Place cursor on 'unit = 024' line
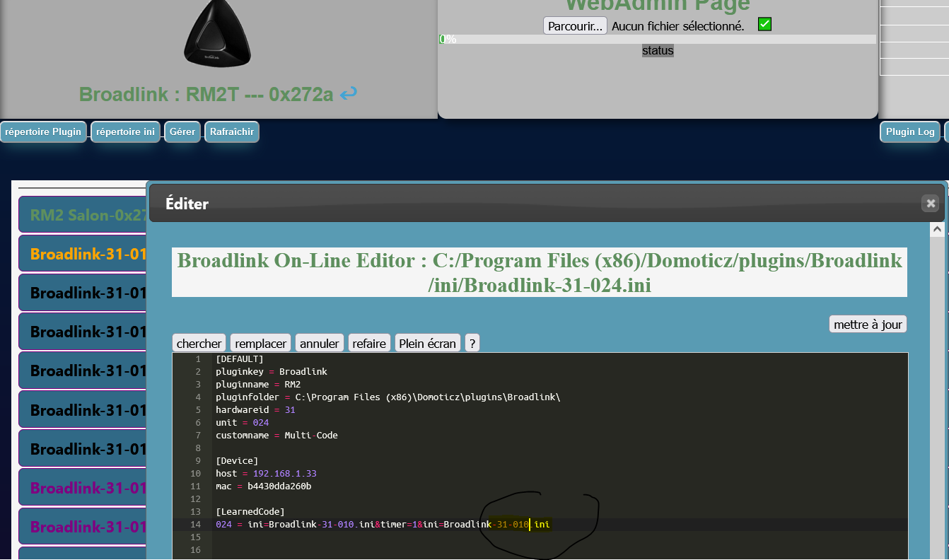Image resolution: width=949 pixels, height=560 pixels. coord(243,422)
